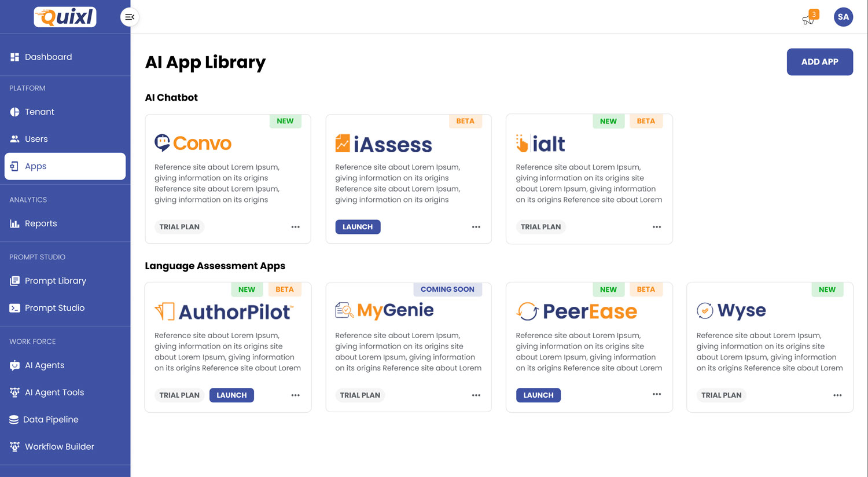
Task: Click the AI Agents robot icon
Action: click(x=15, y=365)
